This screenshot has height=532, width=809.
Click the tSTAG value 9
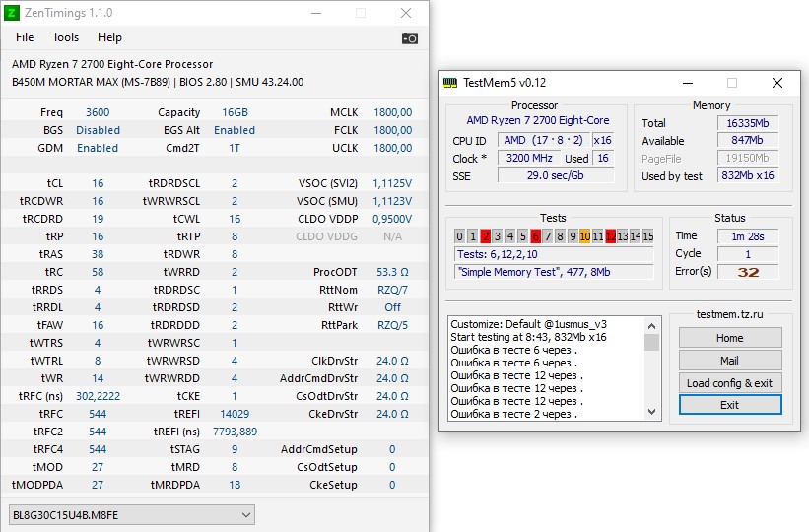235,449
